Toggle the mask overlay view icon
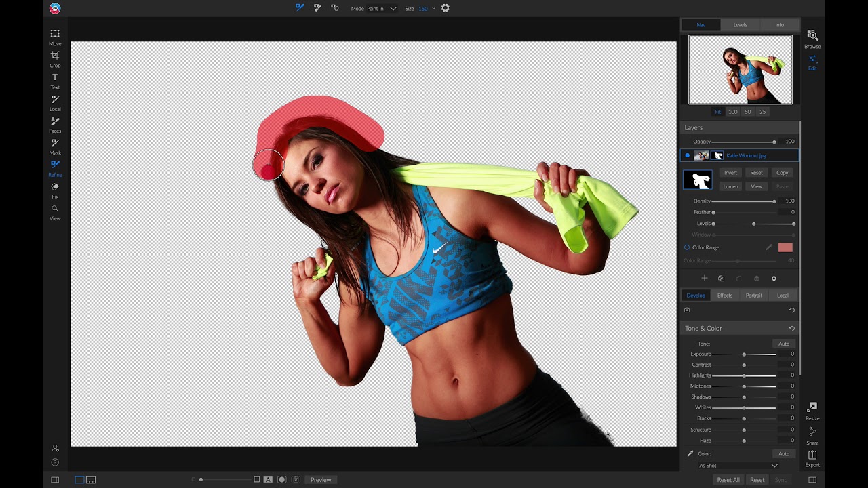Viewport: 868px width, 488px height. (x=282, y=480)
